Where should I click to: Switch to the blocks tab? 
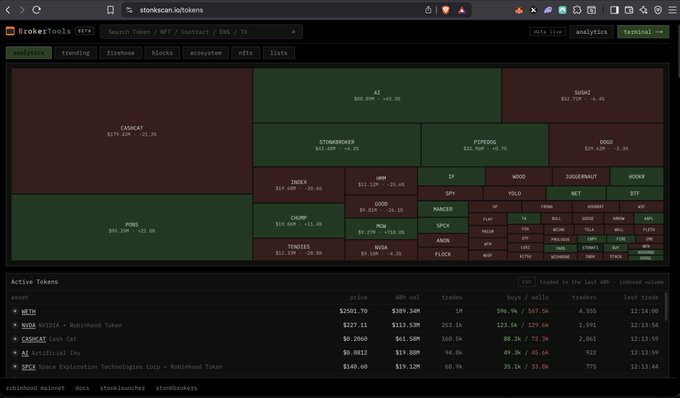point(162,53)
